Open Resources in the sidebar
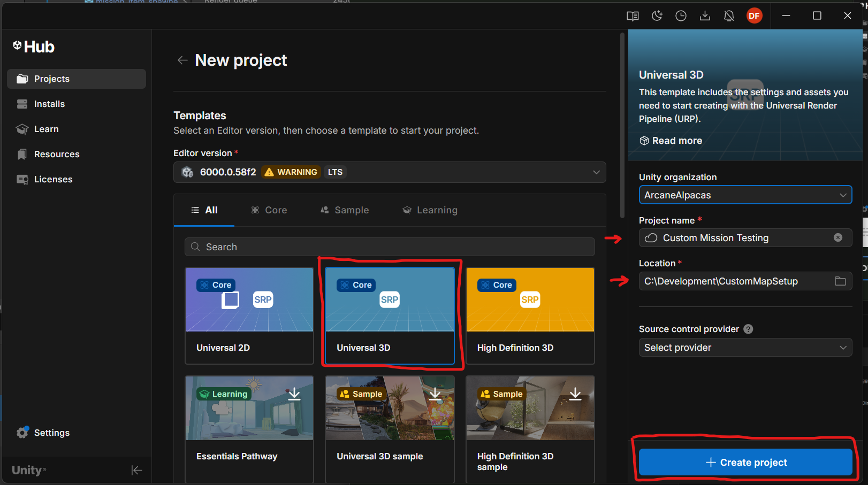Screen dimensions: 868x485 (77, 154)
